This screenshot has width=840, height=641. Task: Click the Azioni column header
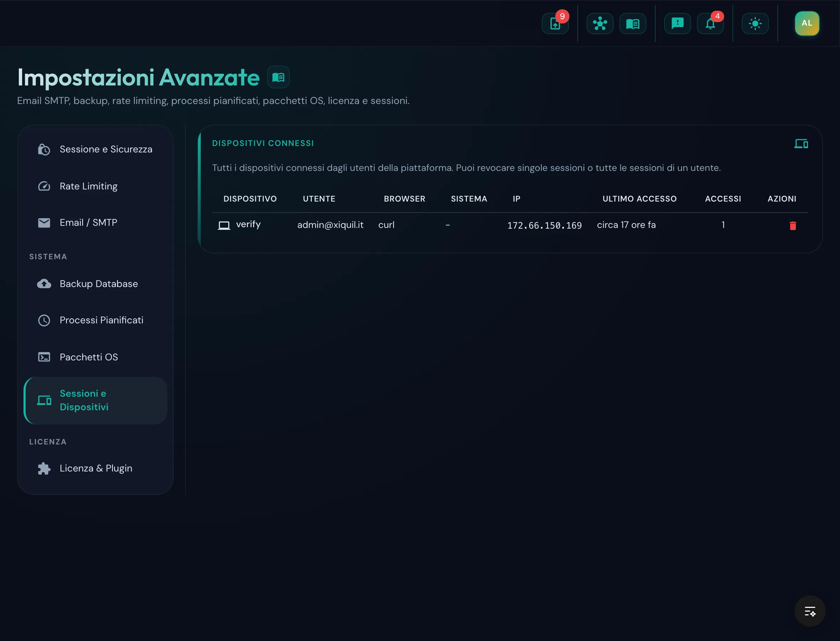[782, 199]
